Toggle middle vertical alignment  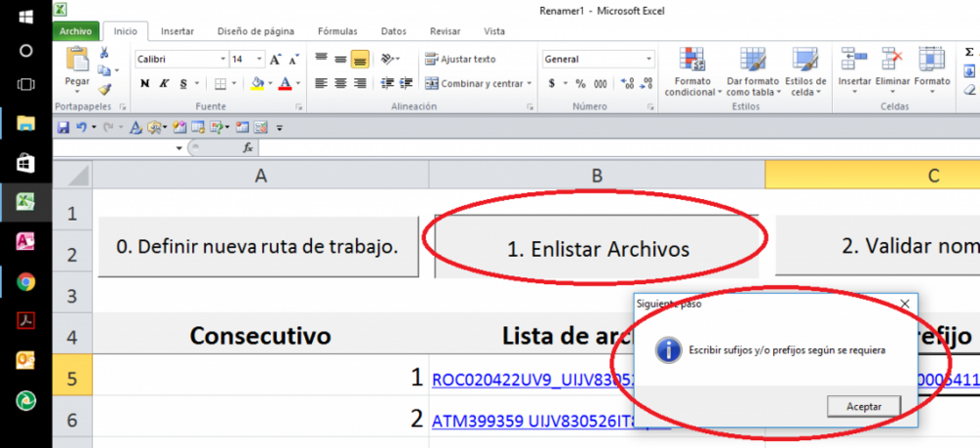click(340, 60)
